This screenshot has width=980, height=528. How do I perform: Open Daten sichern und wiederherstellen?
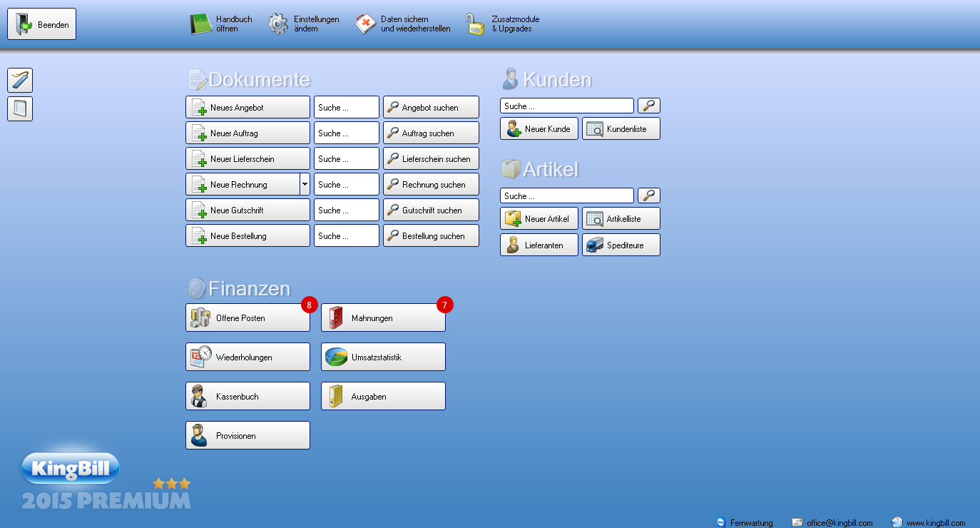point(403,24)
